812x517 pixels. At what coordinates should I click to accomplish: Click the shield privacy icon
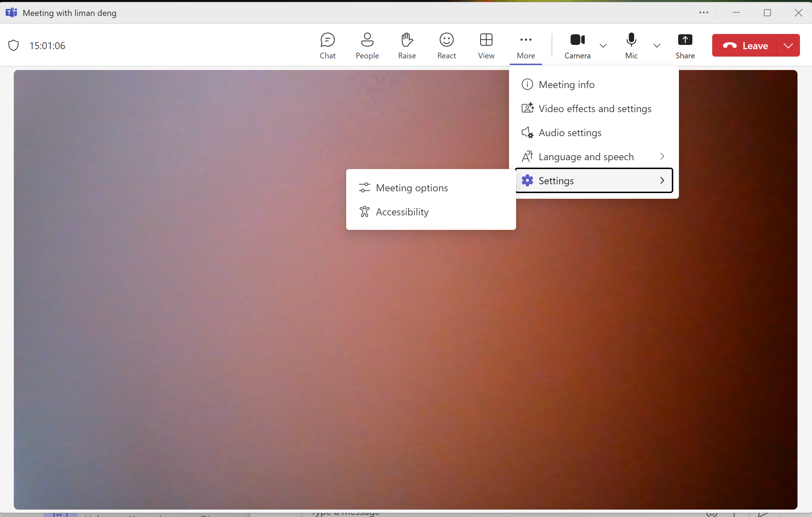pyautogui.click(x=13, y=46)
